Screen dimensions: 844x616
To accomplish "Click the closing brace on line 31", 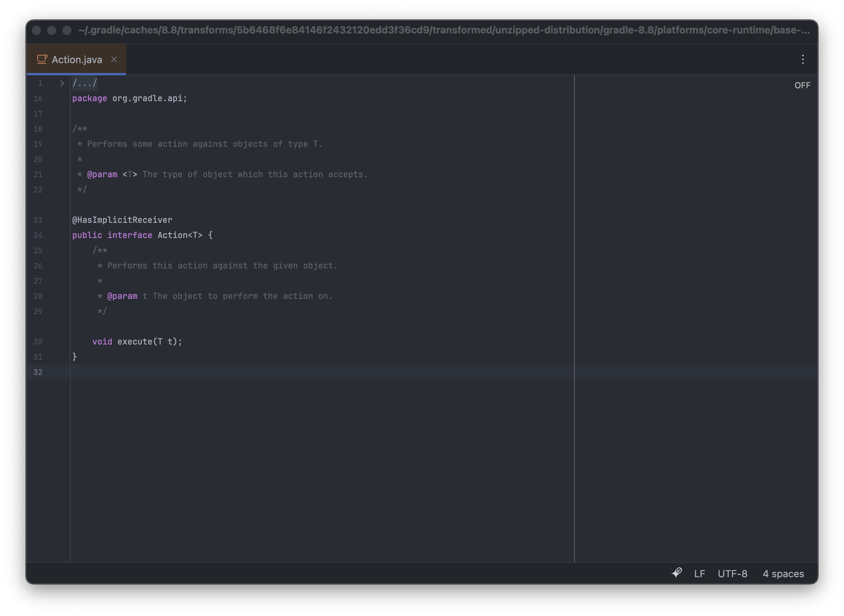I will tap(75, 357).
